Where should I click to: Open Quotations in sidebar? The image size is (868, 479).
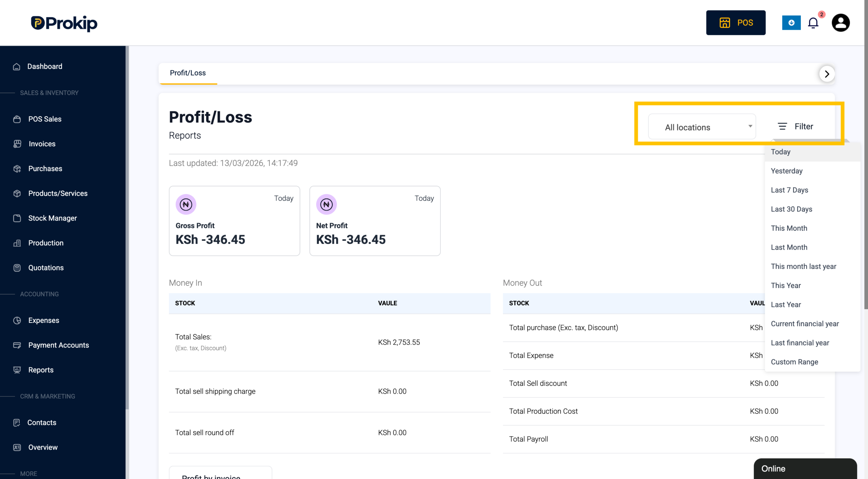(x=46, y=268)
